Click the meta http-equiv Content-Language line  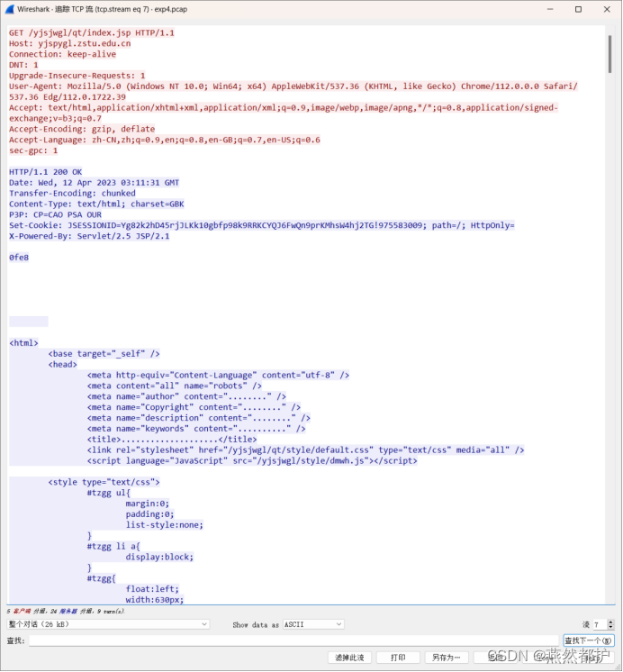point(218,375)
